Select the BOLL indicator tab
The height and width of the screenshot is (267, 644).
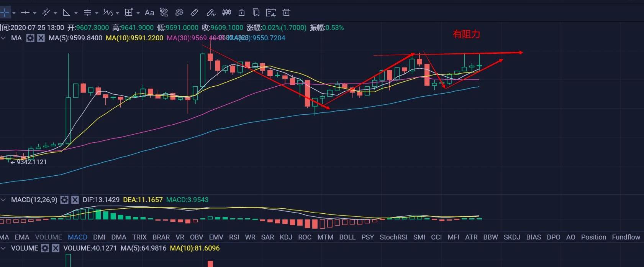pyautogui.click(x=347, y=237)
